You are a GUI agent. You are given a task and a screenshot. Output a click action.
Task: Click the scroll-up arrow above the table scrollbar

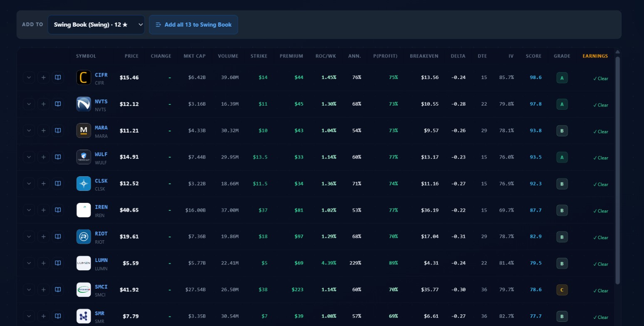617,52
